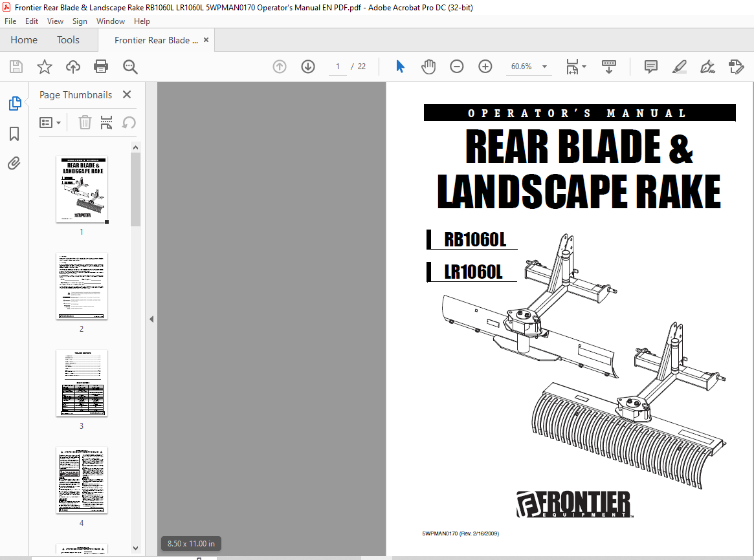
Task: Open the thumbnails options dropdown menu
Action: click(x=50, y=122)
